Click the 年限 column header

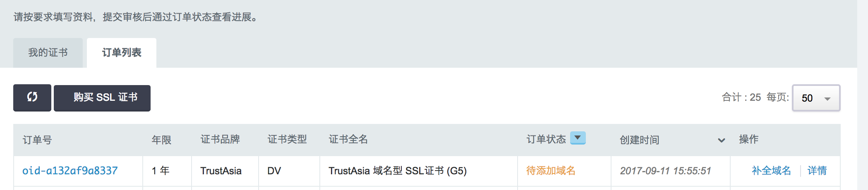[x=161, y=140]
